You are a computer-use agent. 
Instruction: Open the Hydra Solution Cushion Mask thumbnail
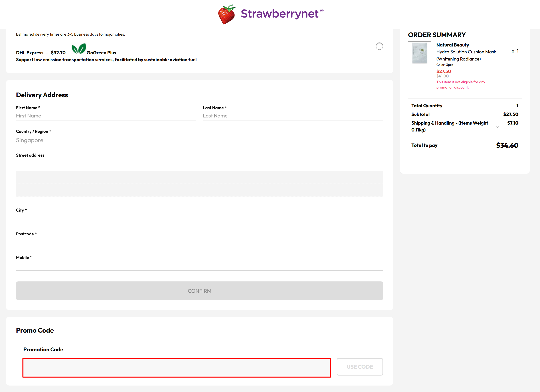(419, 53)
